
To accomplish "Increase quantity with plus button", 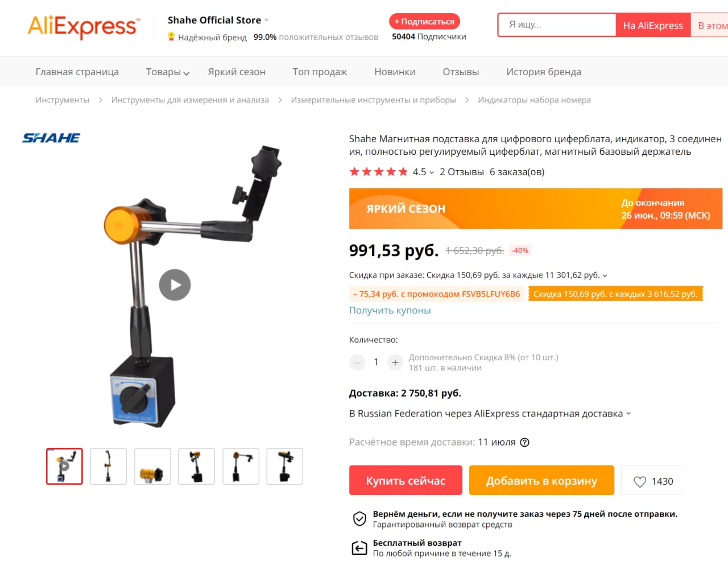I will (395, 362).
